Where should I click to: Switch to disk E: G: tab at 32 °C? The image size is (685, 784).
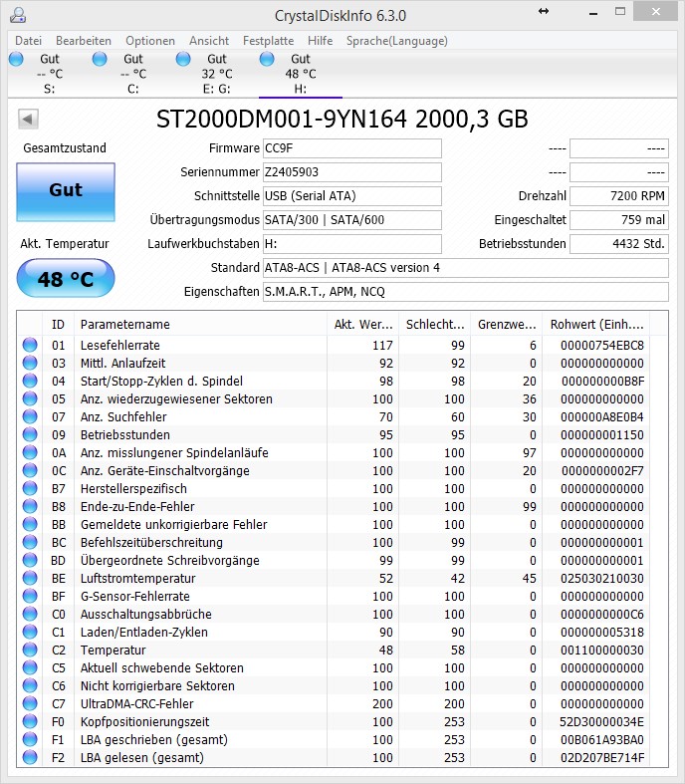216,74
